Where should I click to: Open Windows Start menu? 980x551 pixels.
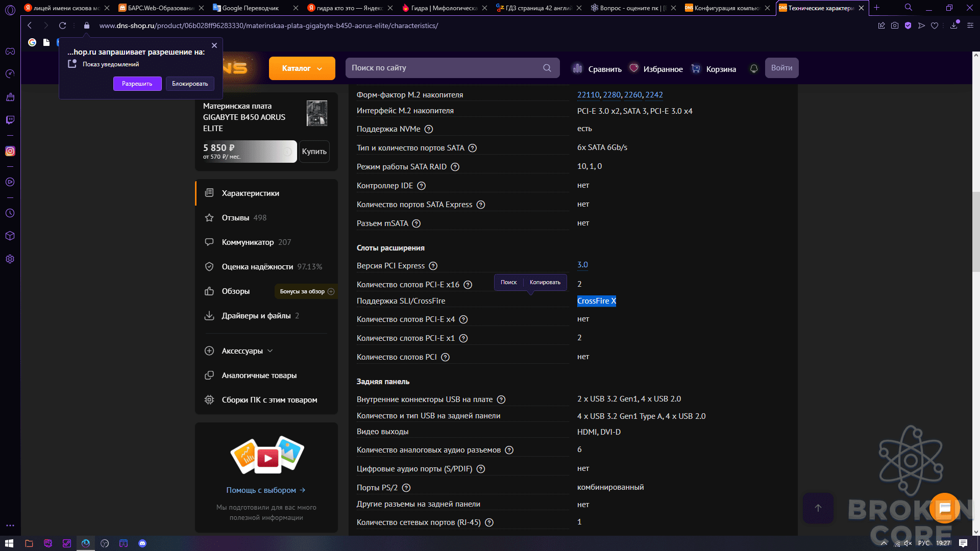9,543
